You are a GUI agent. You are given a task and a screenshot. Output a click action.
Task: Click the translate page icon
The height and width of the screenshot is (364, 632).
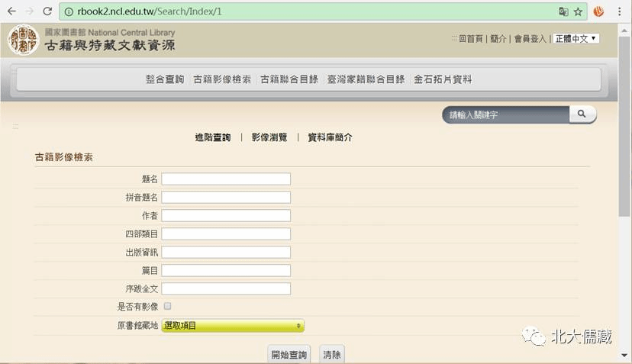[563, 11]
